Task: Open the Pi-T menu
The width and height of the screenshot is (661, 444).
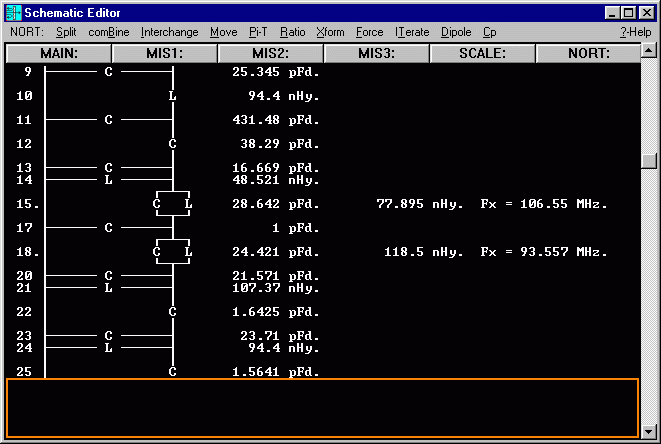Action: 258,32
